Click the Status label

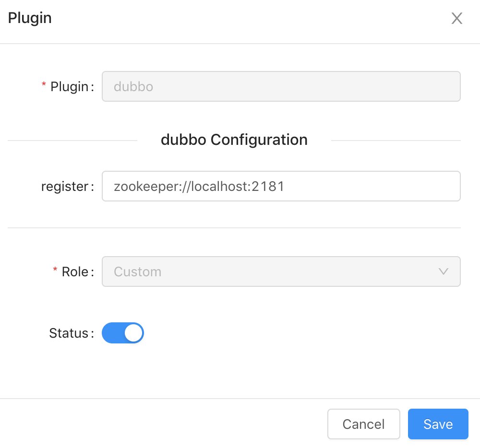(69, 333)
